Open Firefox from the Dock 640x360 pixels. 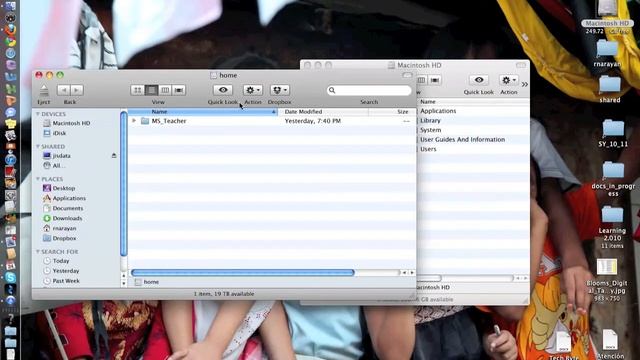tap(10, 29)
